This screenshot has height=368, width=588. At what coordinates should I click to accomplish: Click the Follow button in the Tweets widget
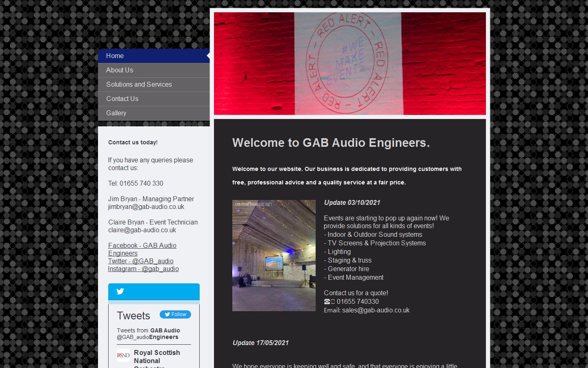tap(175, 314)
